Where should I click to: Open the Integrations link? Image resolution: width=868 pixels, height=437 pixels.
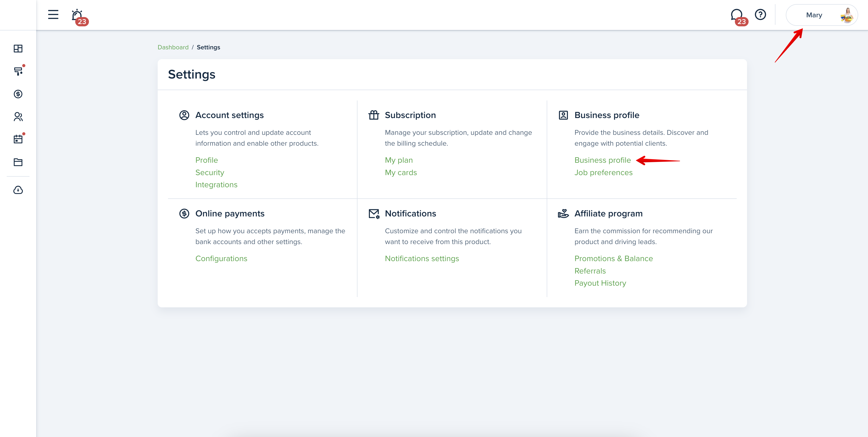click(216, 184)
